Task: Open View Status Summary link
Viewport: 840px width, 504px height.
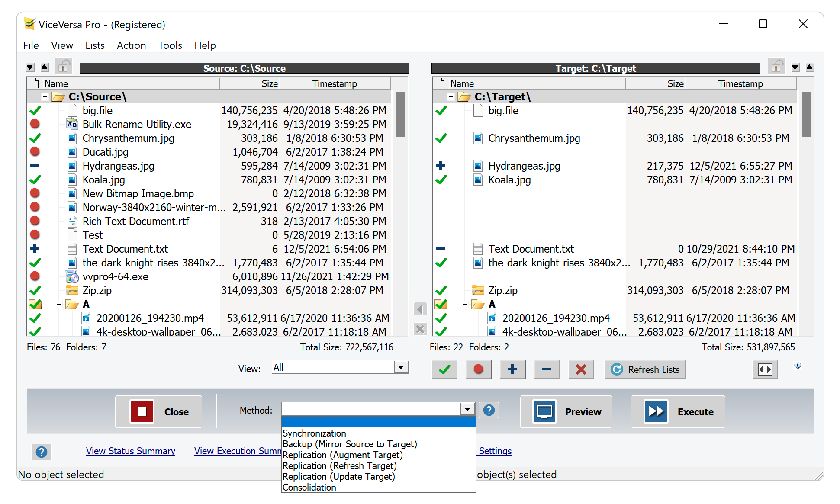Action: (x=131, y=451)
